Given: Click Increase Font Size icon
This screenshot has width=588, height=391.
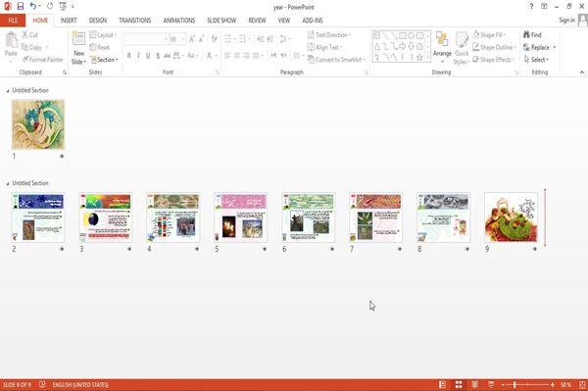Looking at the screenshot, I should tap(192, 38).
